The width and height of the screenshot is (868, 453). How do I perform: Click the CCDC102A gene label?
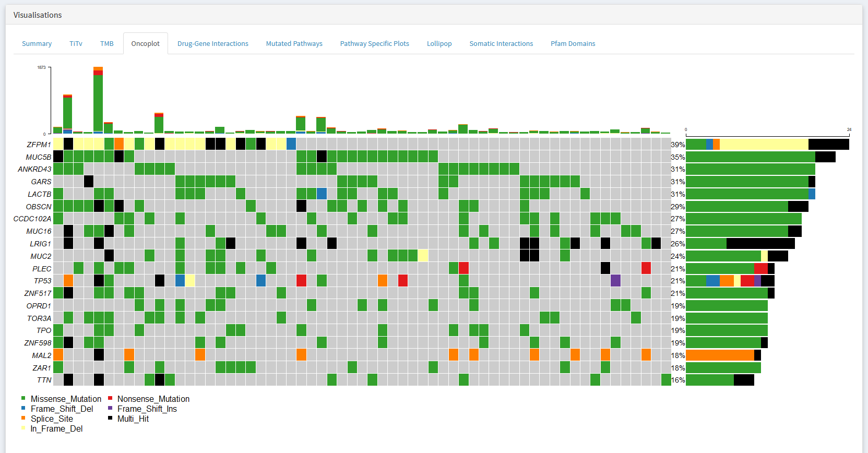(x=32, y=219)
